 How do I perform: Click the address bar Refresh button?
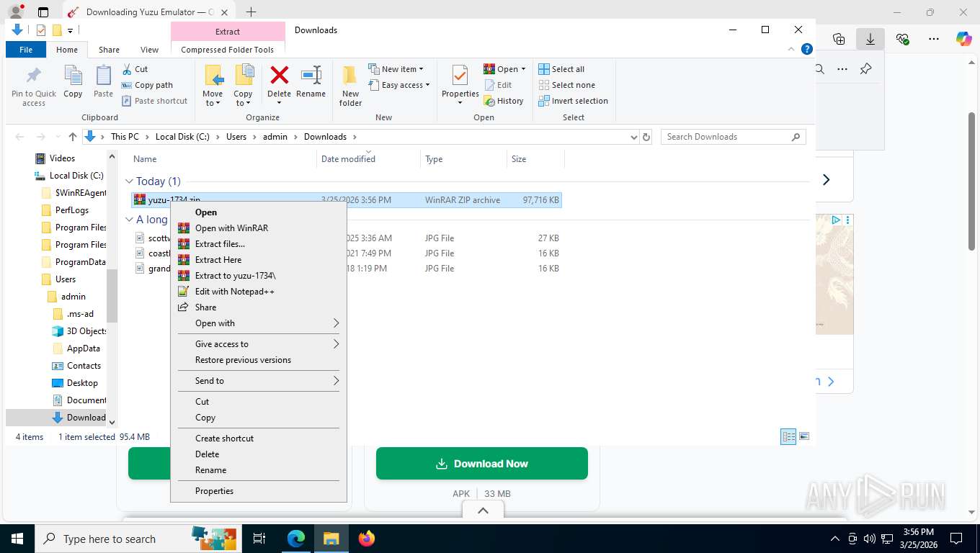point(646,137)
